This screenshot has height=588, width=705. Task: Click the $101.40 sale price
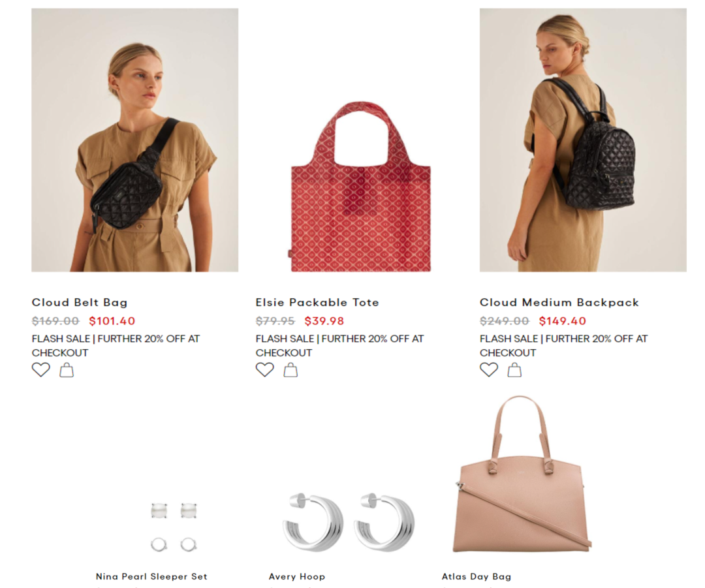(112, 321)
